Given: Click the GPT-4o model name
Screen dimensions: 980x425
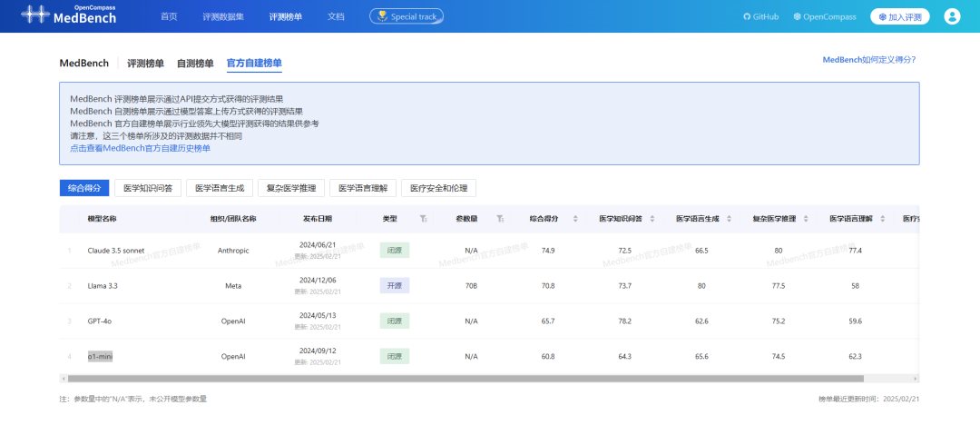Looking at the screenshot, I should 100,321.
